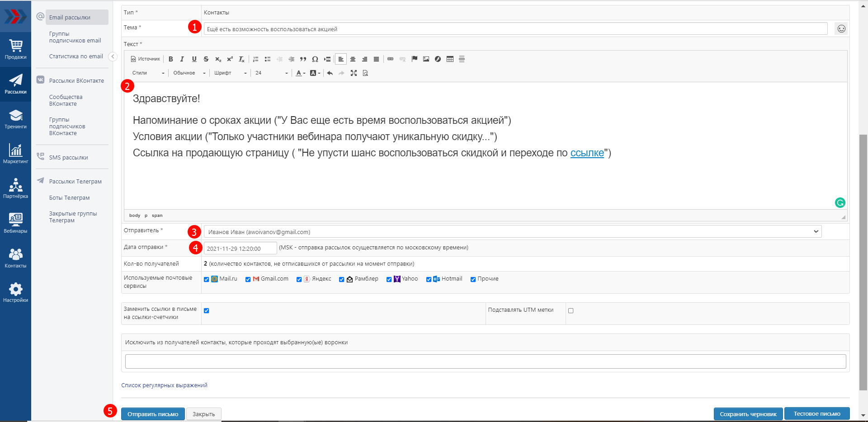Open the Стили styles dropdown
The image size is (868, 422).
click(x=148, y=73)
